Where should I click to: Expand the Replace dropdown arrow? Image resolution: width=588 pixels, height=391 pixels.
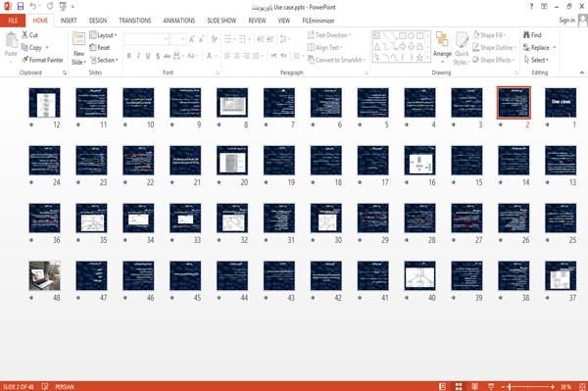(x=555, y=47)
